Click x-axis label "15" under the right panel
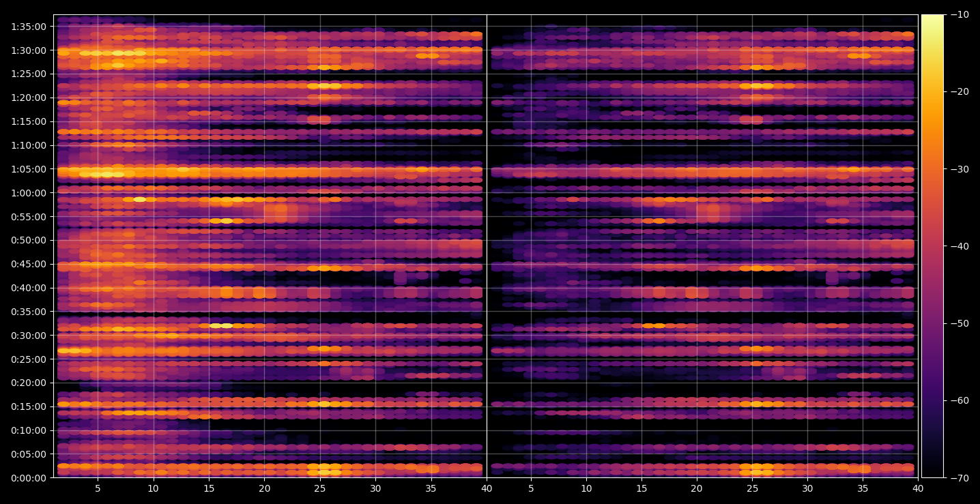Screen dimensions: 980x504 (x=642, y=489)
